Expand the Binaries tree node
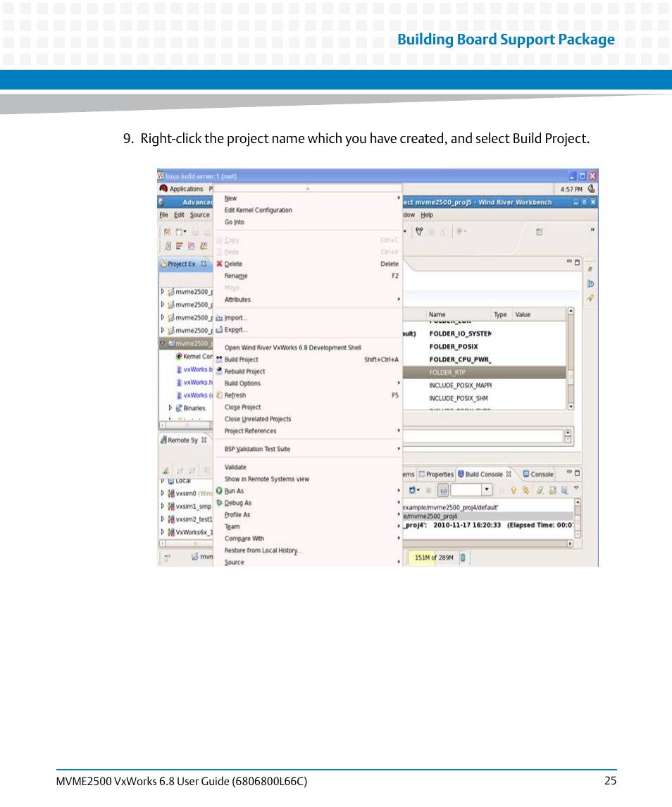672x807 pixels. (x=170, y=407)
